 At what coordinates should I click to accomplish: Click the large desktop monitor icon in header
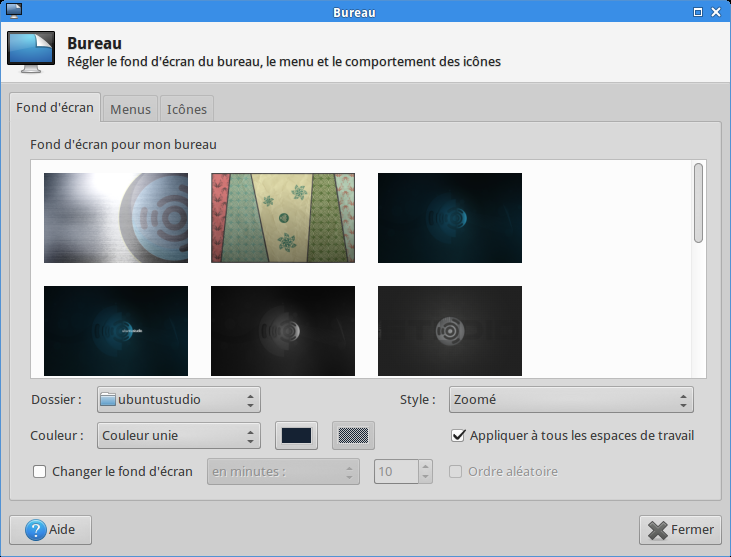(31, 52)
